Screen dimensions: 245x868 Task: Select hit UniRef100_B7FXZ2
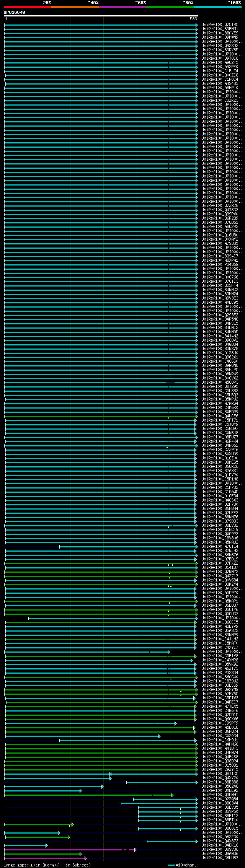[x=220, y=563]
